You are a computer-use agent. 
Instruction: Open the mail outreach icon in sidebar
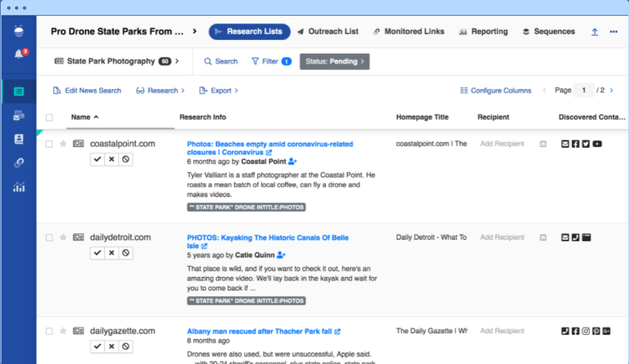pyautogui.click(x=19, y=116)
